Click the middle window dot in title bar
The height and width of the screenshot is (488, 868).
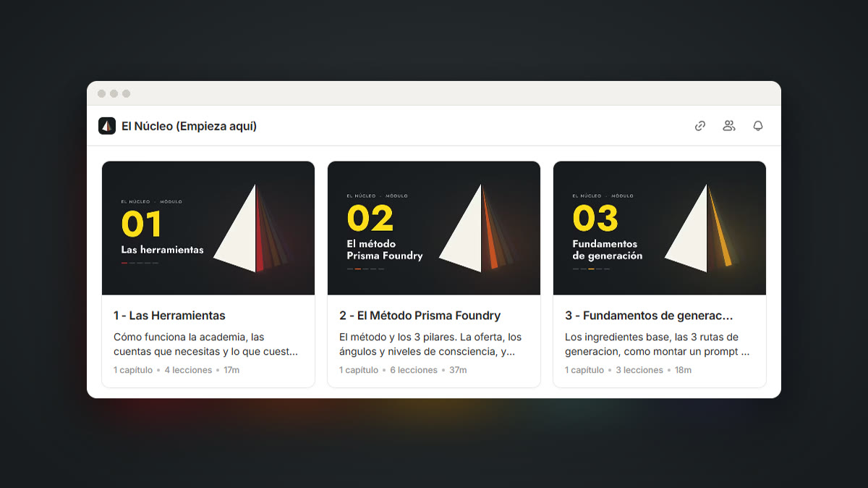pyautogui.click(x=114, y=93)
